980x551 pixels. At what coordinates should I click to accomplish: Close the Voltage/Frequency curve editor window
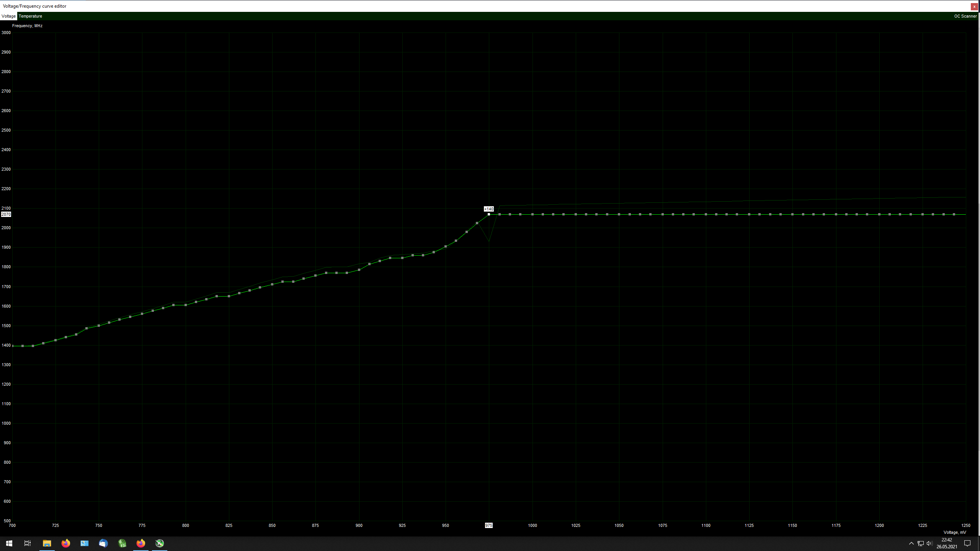(974, 7)
